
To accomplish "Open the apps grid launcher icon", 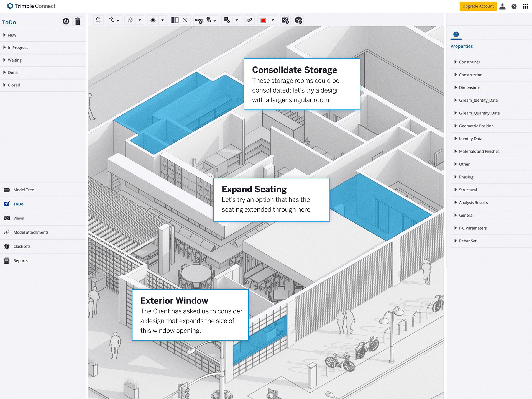I will point(525,6).
